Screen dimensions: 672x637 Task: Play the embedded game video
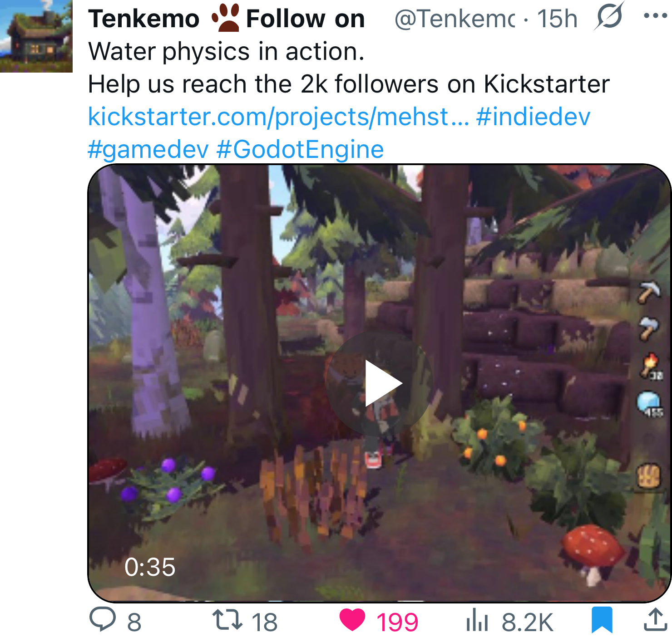(x=380, y=384)
